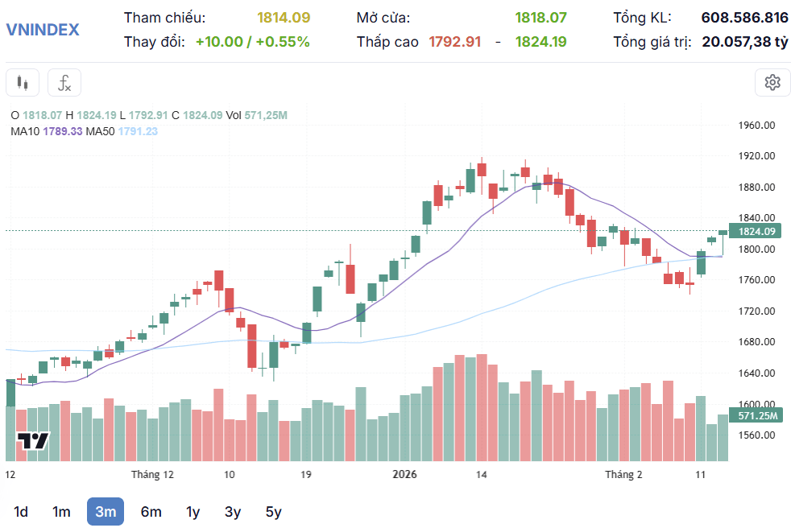Open the fx indicators menu

tap(64, 83)
